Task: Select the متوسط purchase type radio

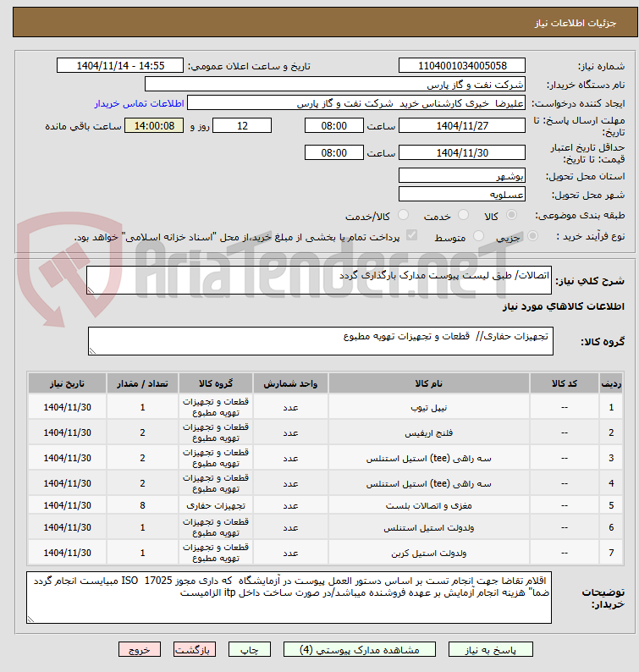Action: point(478,236)
